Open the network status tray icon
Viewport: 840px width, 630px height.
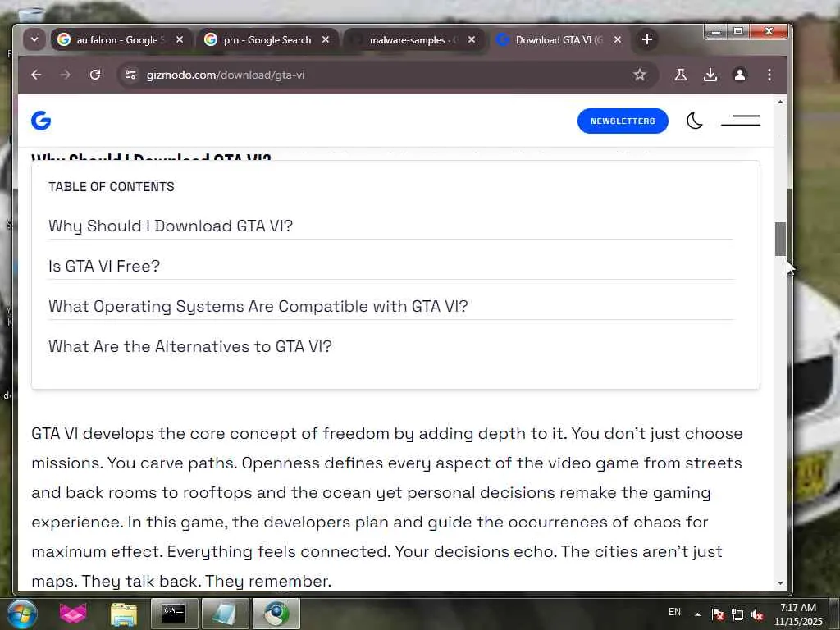pyautogui.click(x=737, y=614)
